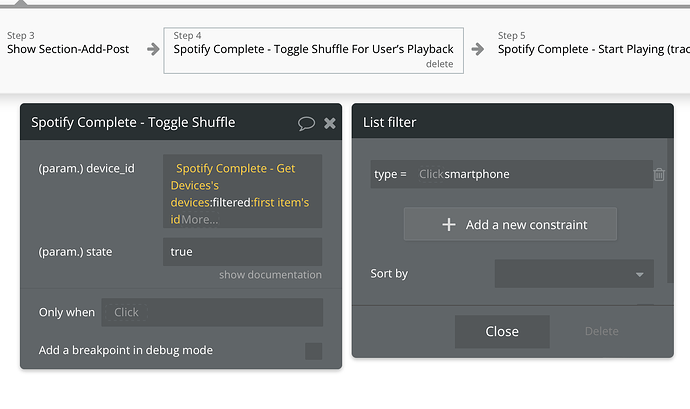Click the plus icon for new constraint
This screenshot has width=690, height=409.
(449, 225)
